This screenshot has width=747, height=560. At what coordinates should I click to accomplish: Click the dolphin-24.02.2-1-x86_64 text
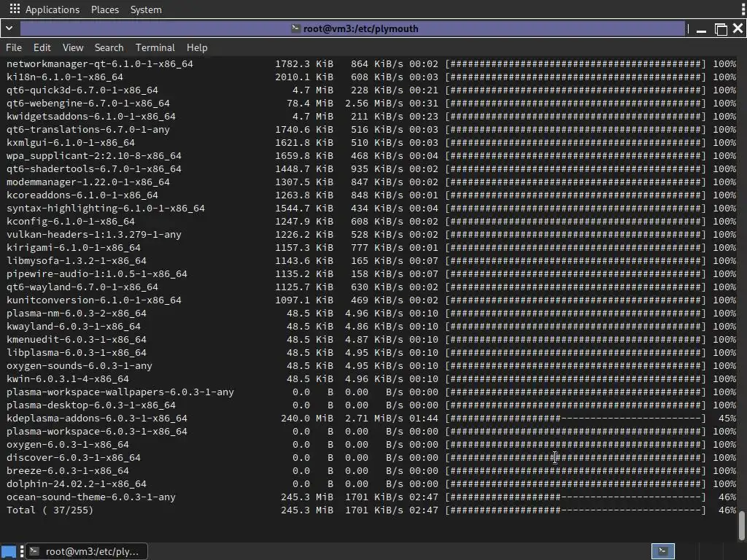76,484
